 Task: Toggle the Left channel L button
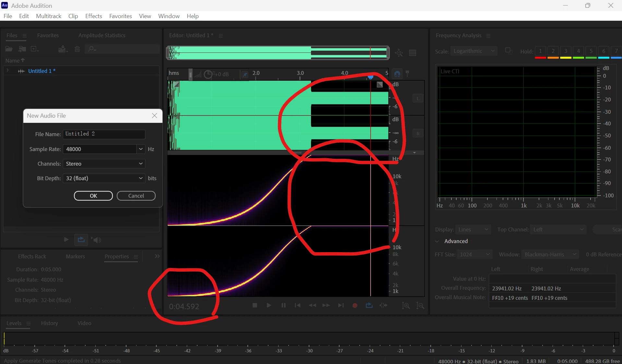point(418,98)
